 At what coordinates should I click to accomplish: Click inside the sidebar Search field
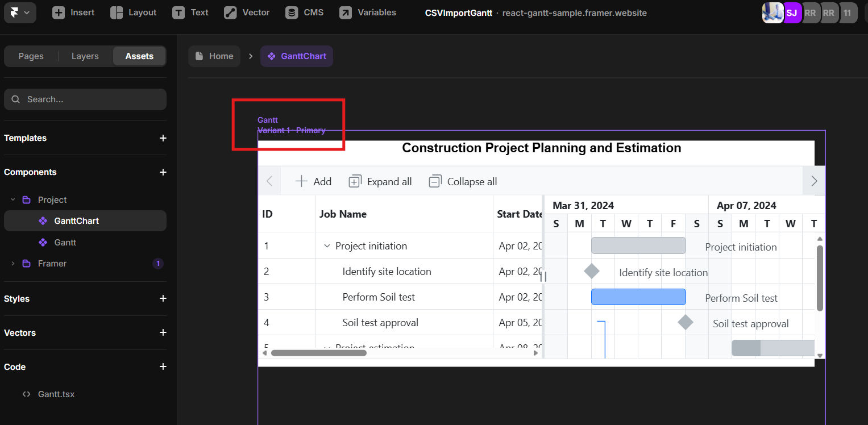tap(85, 99)
